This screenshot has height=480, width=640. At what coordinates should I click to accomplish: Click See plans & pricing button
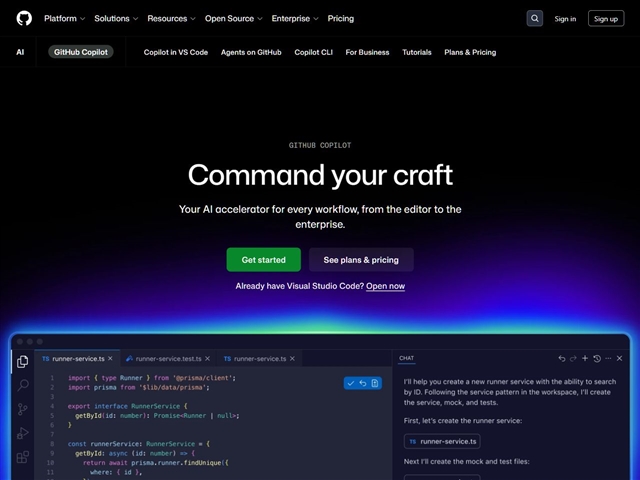coord(361,260)
